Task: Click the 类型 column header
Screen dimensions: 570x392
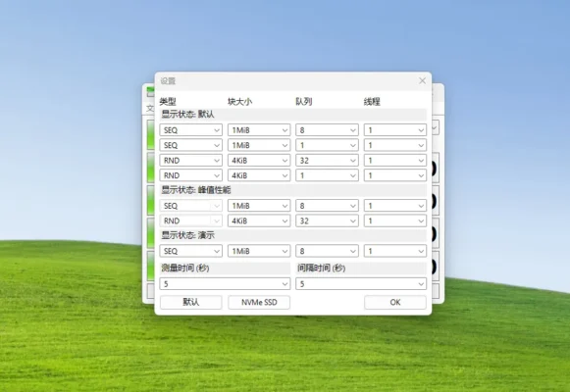Action: pyautogui.click(x=168, y=102)
